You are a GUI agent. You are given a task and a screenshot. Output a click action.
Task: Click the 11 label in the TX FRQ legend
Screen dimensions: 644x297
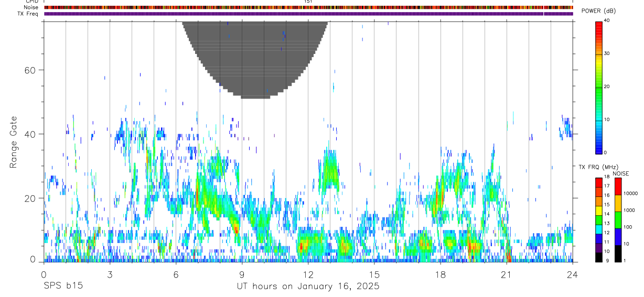click(607, 242)
